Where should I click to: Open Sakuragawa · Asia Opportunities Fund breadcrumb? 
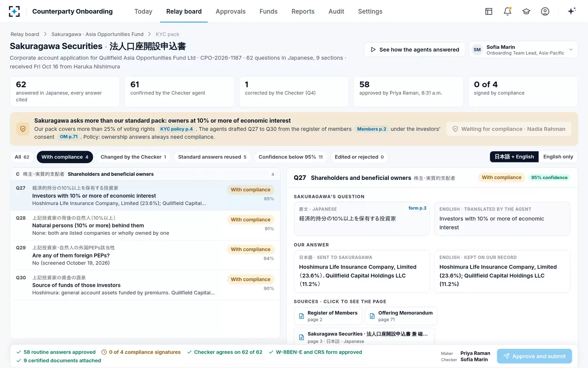point(98,34)
